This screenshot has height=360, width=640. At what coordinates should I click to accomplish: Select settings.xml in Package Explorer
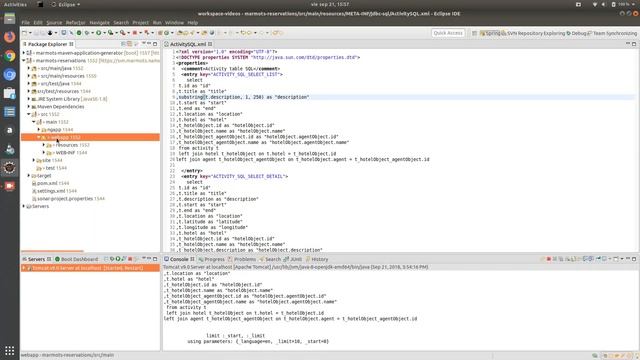pyautogui.click(x=54, y=191)
